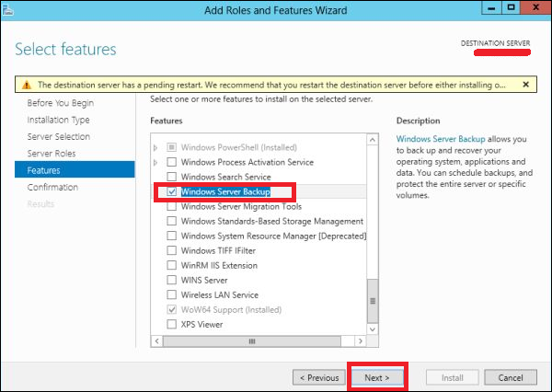The width and height of the screenshot is (552, 392).
Task: Maximize the wizard window
Action: coord(512,8)
